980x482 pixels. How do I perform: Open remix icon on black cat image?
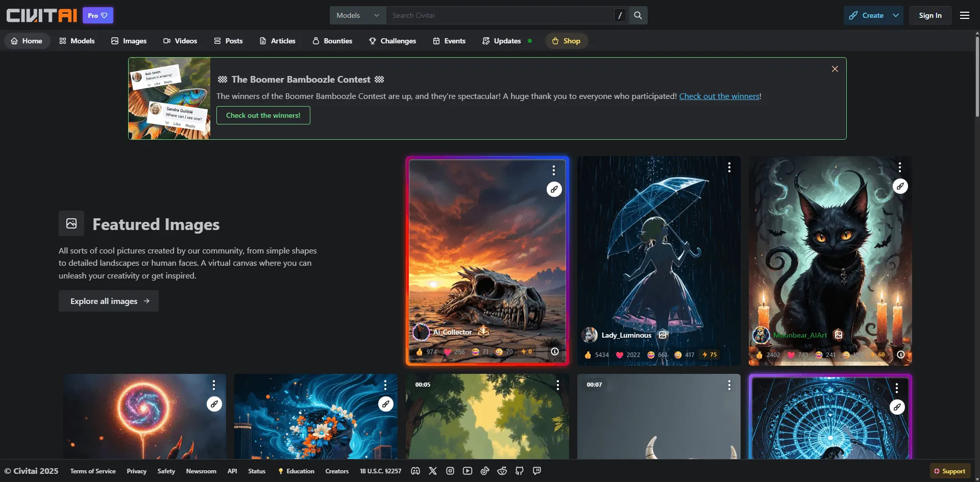pos(900,187)
